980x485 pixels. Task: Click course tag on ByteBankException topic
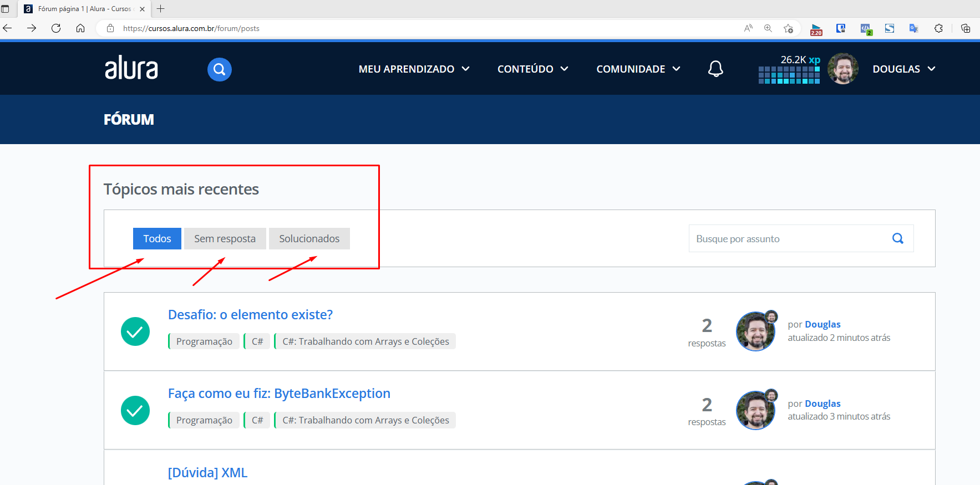365,420
